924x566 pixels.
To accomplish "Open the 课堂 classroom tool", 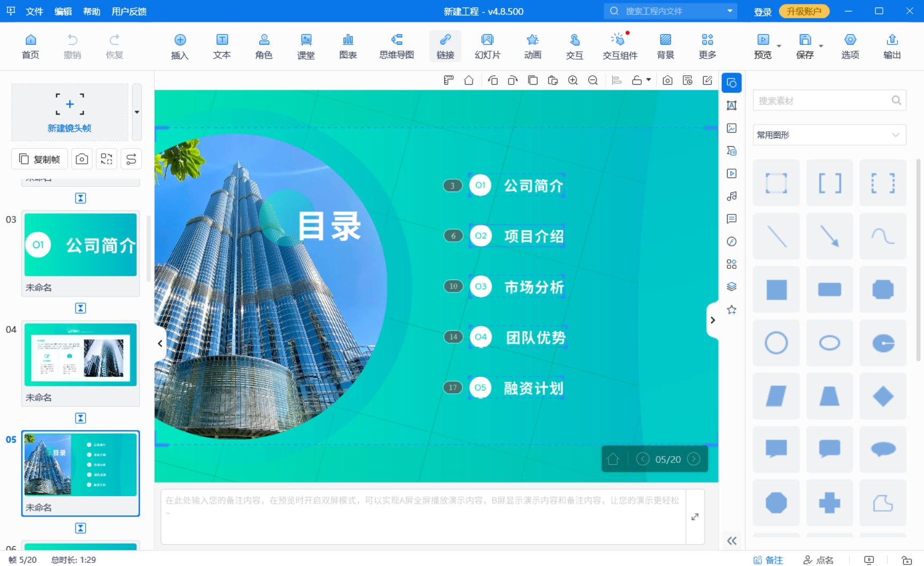I will tap(306, 46).
